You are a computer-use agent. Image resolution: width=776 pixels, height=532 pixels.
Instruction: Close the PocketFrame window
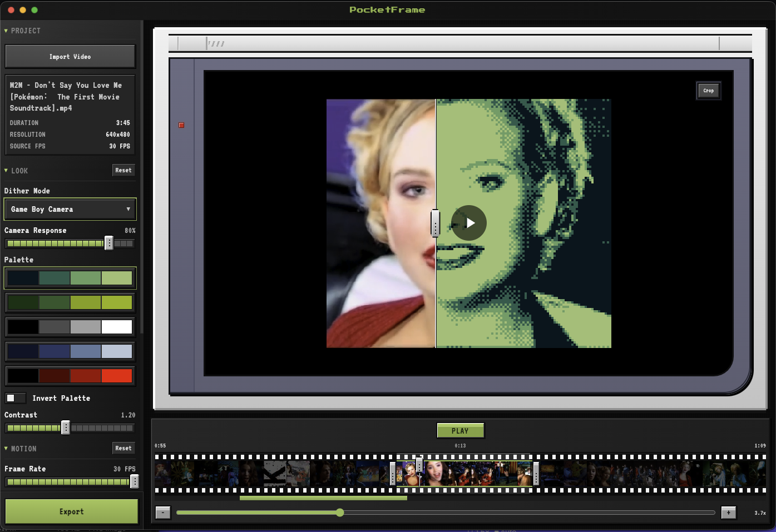pyautogui.click(x=11, y=10)
